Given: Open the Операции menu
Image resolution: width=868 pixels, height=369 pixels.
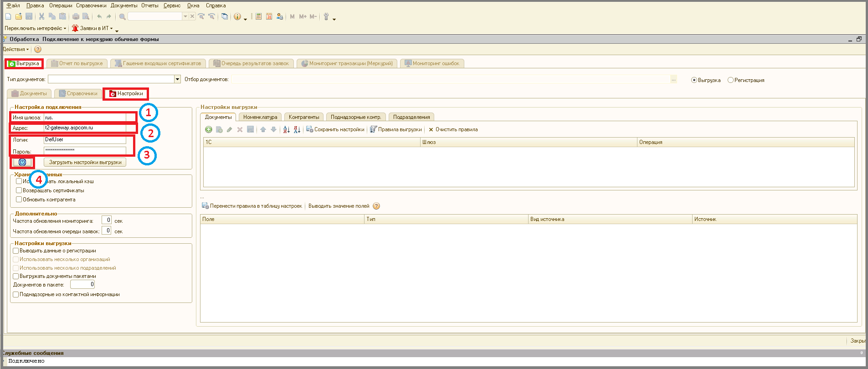Looking at the screenshot, I should coord(61,5).
